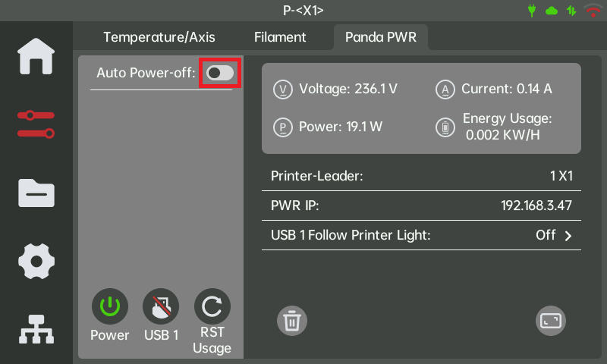Enable the Auto Power-off switch
607x364 pixels.
[x=220, y=73]
